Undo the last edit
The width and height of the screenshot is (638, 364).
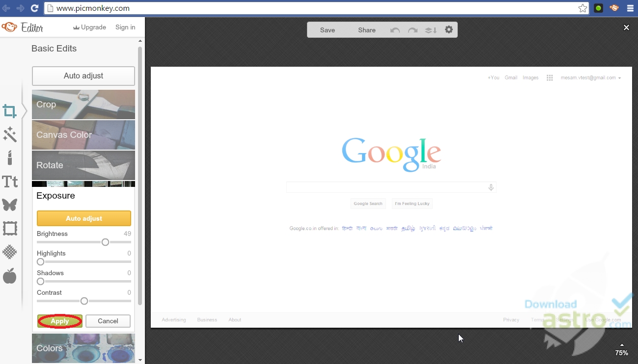395,29
